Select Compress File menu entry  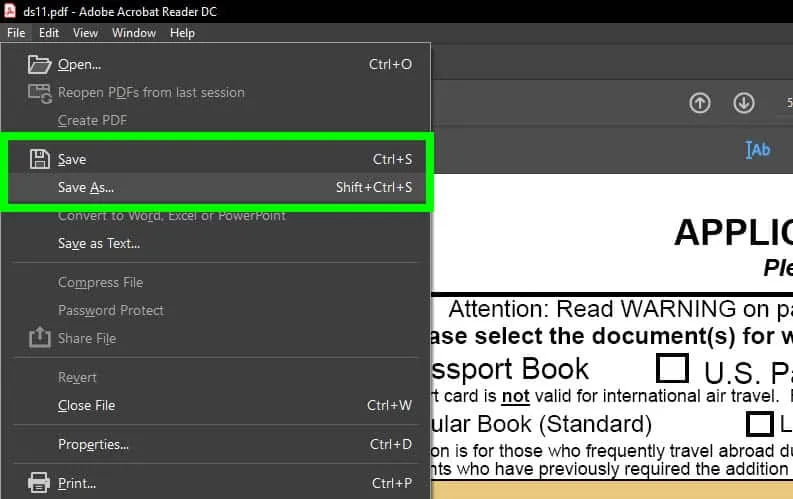(216, 282)
